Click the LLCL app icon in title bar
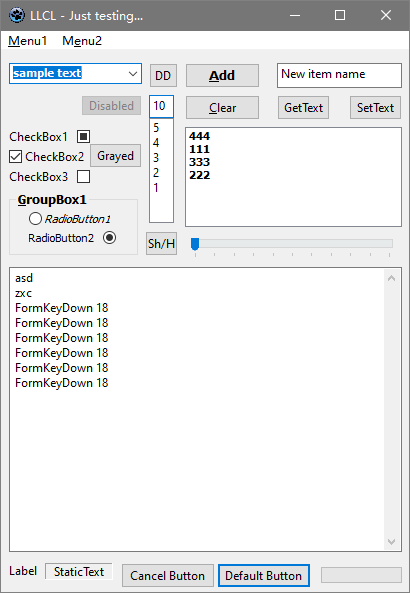This screenshot has width=410, height=593. pyautogui.click(x=17, y=16)
